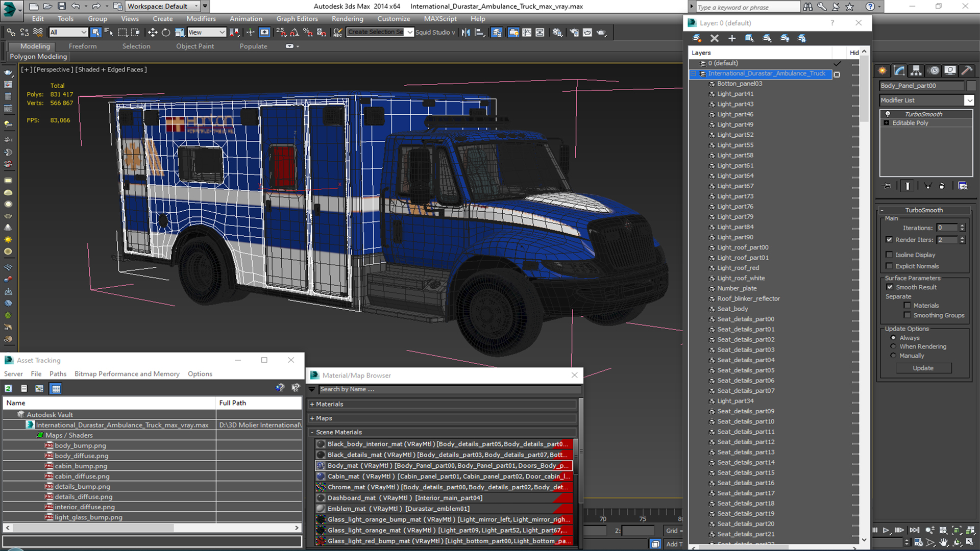Click the Pin Stack icon
The width and height of the screenshot is (980, 551).
tap(887, 186)
